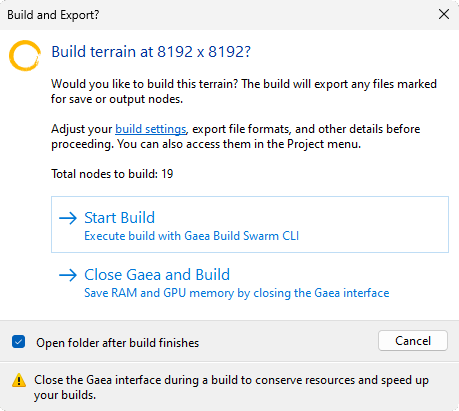This screenshot has width=459, height=411.
Task: Cancel the build dialog
Action: coord(413,341)
